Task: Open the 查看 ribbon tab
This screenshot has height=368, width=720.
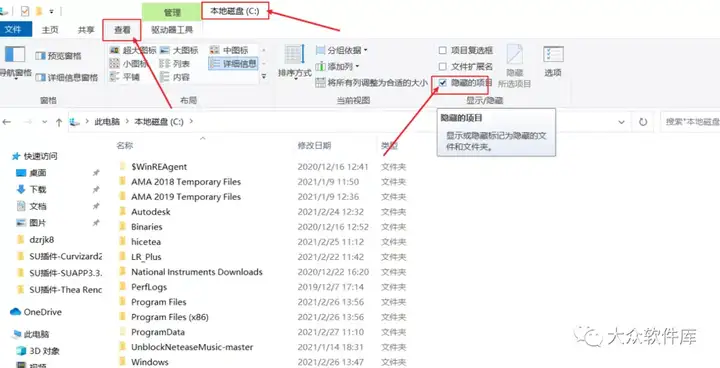Action: (122, 30)
